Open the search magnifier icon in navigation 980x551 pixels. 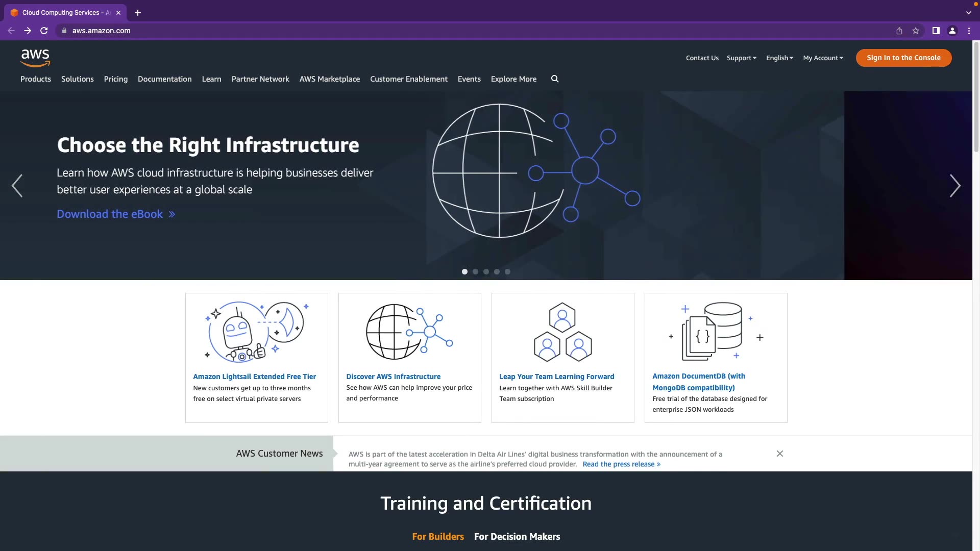click(x=555, y=79)
